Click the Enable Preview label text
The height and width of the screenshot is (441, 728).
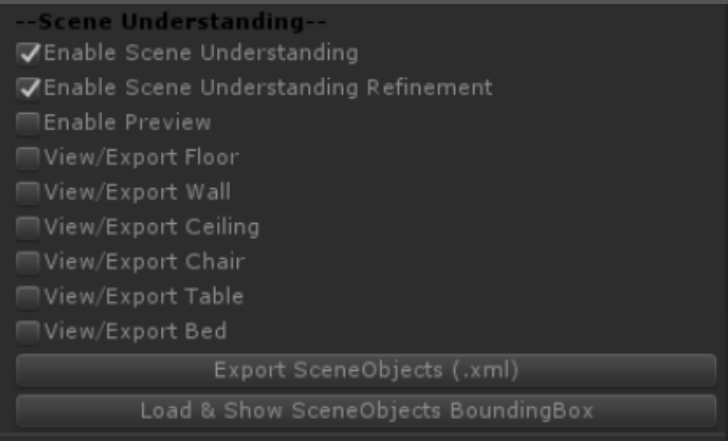(x=127, y=123)
